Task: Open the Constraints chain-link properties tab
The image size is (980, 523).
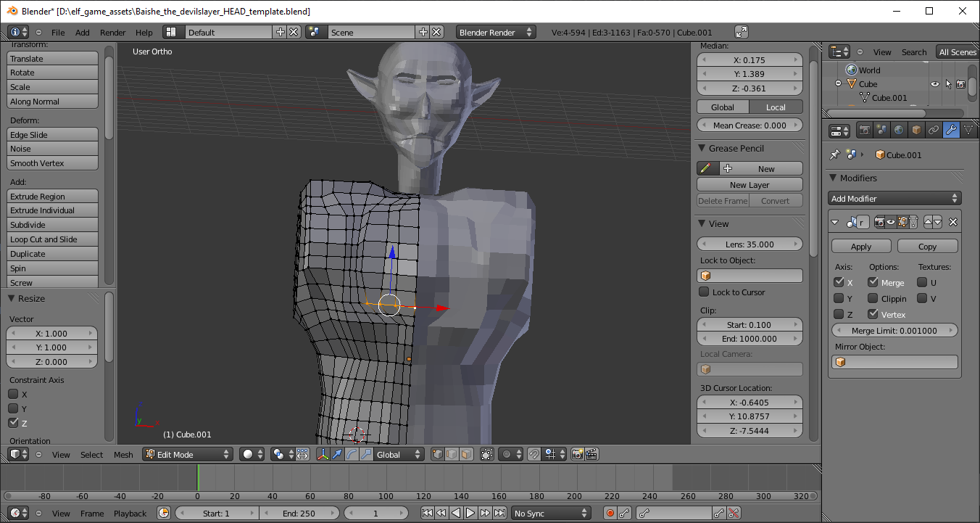Action: [934, 131]
